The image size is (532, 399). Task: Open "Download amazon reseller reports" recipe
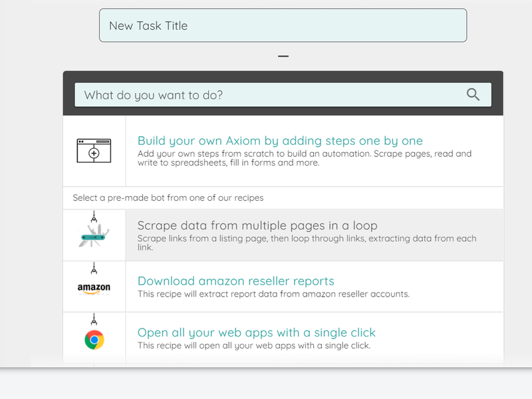[235, 281]
